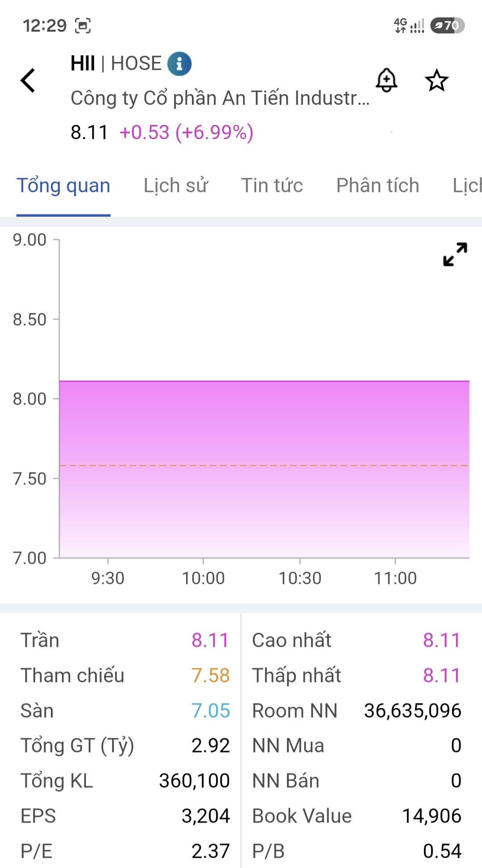Open stock info via blue i icon
Image resolution: width=482 pixels, height=868 pixels.
[x=179, y=64]
